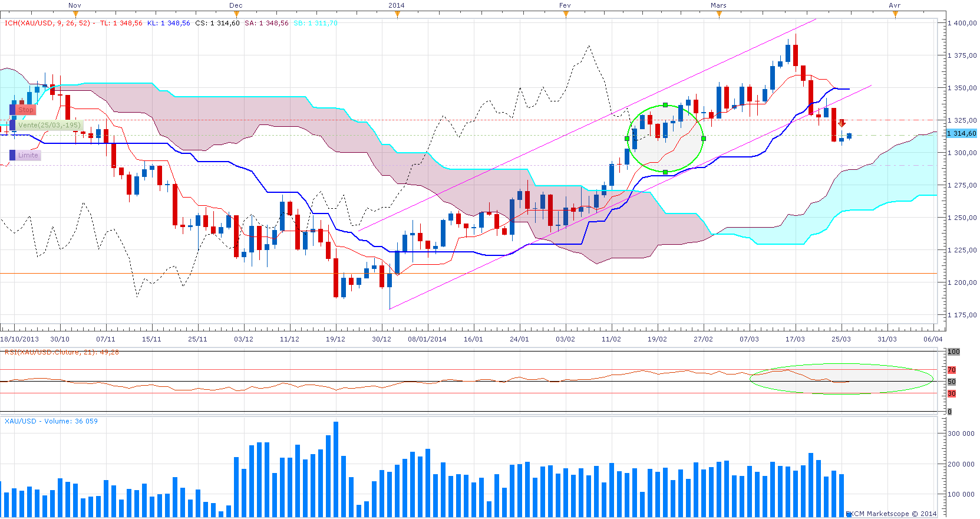Image resolution: width=980 pixels, height=519 pixels.
Task: Click the 1 400,00 price axis label
Action: [962, 23]
